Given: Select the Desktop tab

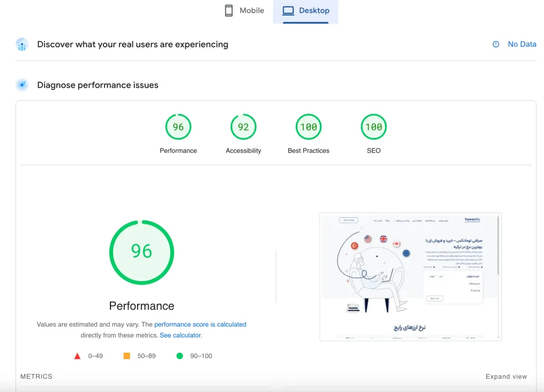Looking at the screenshot, I should 305,11.
